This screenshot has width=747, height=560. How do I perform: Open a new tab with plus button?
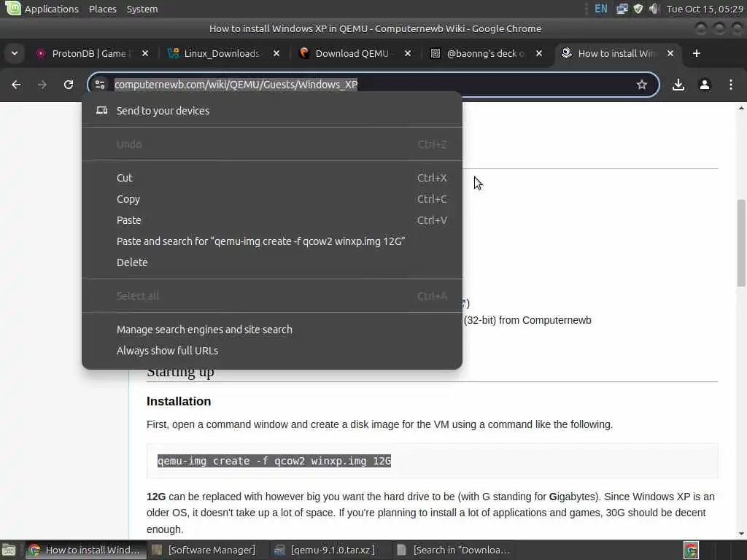click(697, 53)
